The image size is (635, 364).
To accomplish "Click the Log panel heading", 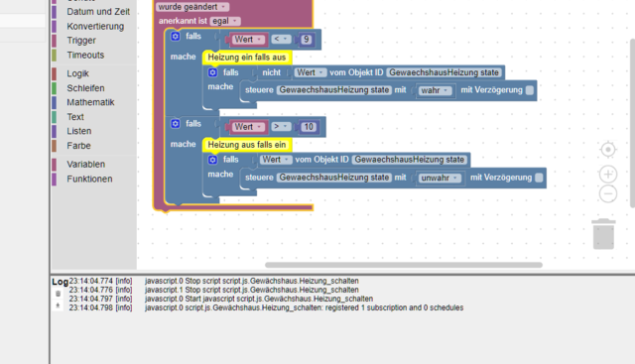I will [x=60, y=282].
